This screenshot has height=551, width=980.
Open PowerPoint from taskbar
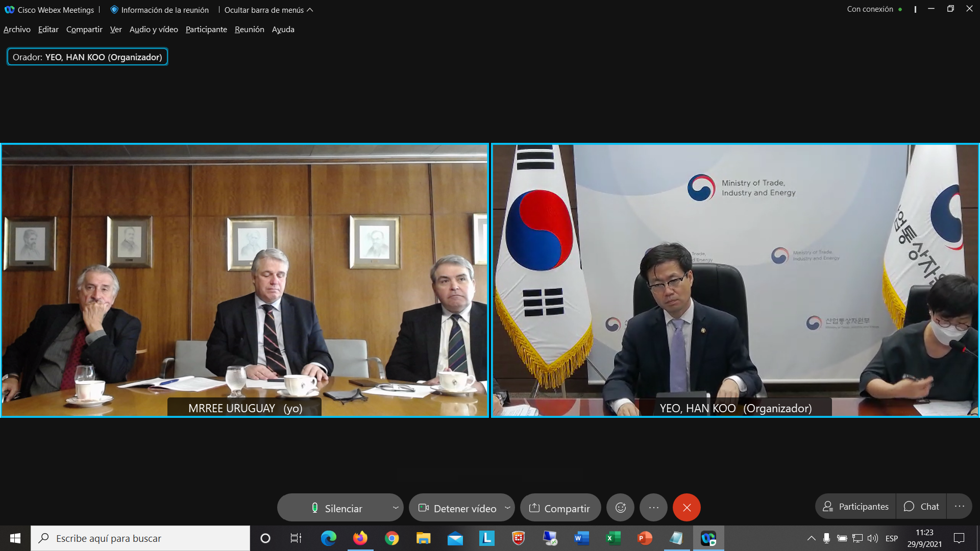[645, 538]
